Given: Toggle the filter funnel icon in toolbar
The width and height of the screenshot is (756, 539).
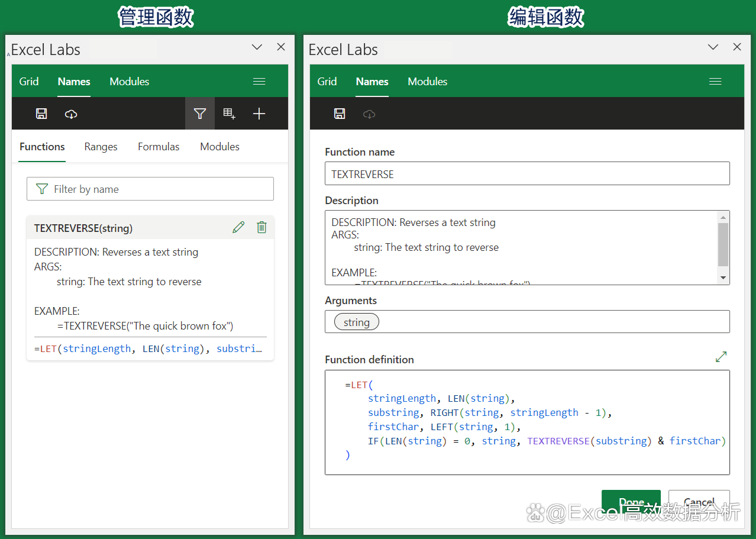Looking at the screenshot, I should (200, 114).
